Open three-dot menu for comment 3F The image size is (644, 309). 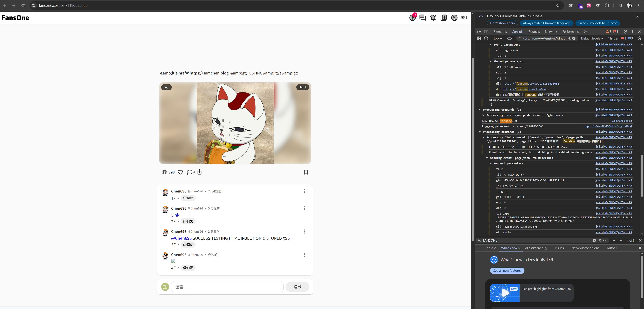click(x=305, y=231)
